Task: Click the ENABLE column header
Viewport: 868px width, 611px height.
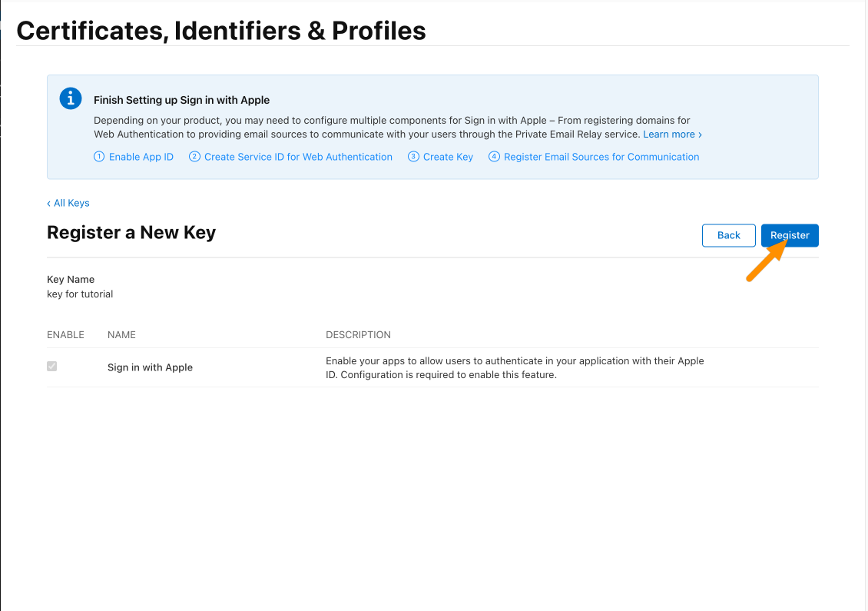Action: point(65,334)
